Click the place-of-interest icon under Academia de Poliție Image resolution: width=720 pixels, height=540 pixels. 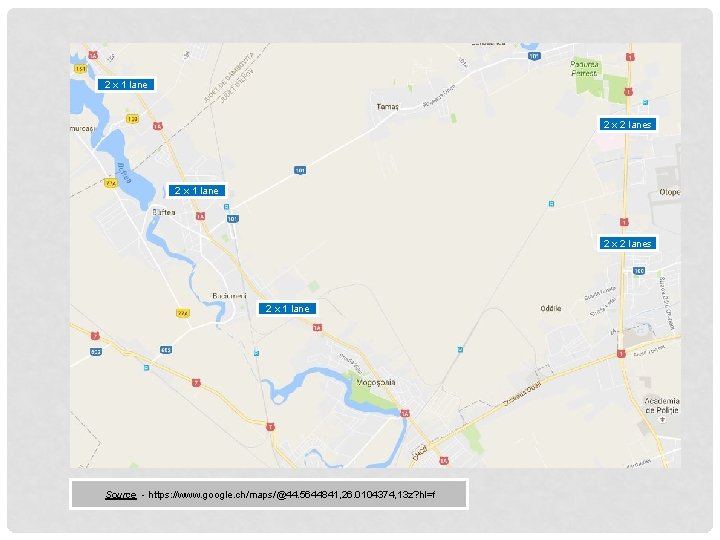pos(662,419)
